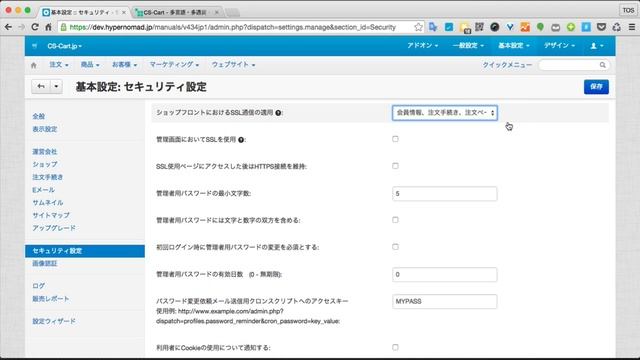Open ログ settings section
Screen dimensions: 640x360
39,286
